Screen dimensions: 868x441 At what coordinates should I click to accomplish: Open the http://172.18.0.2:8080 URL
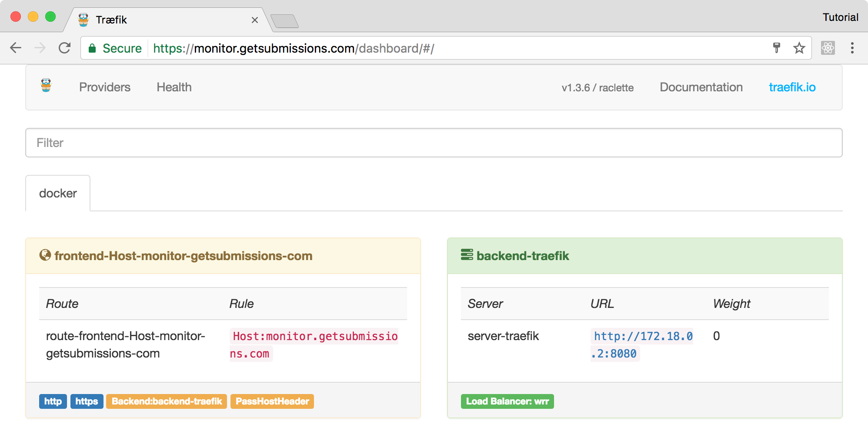tap(642, 345)
